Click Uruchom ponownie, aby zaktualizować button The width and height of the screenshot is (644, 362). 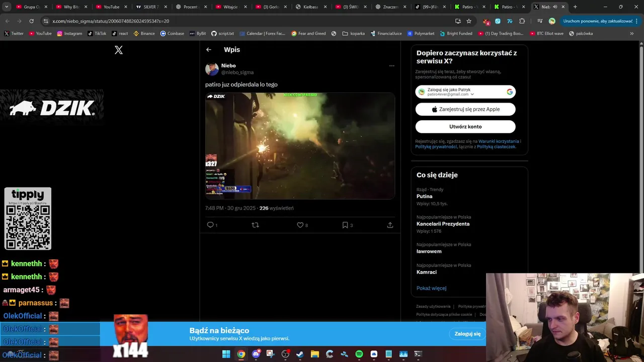pos(598,21)
